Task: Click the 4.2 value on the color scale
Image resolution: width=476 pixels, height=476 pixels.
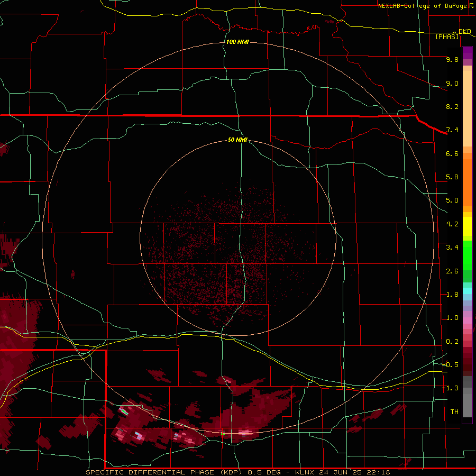Action: pos(452,224)
